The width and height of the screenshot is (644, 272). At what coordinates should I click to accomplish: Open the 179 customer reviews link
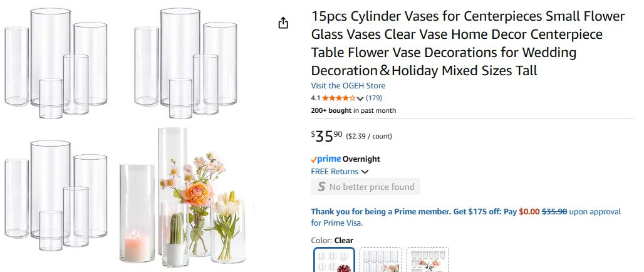(x=374, y=98)
